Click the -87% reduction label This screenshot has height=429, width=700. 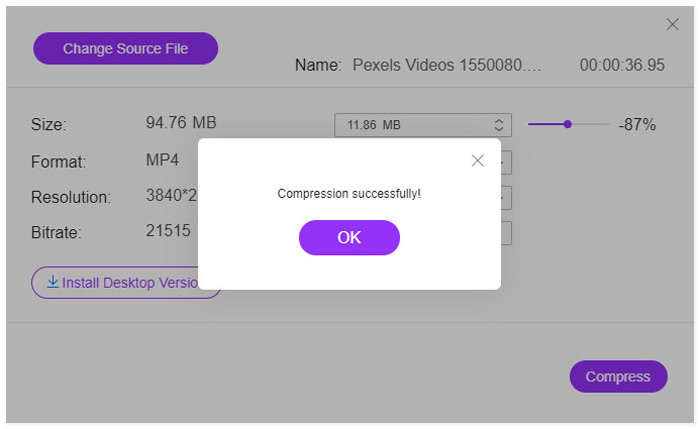[637, 125]
